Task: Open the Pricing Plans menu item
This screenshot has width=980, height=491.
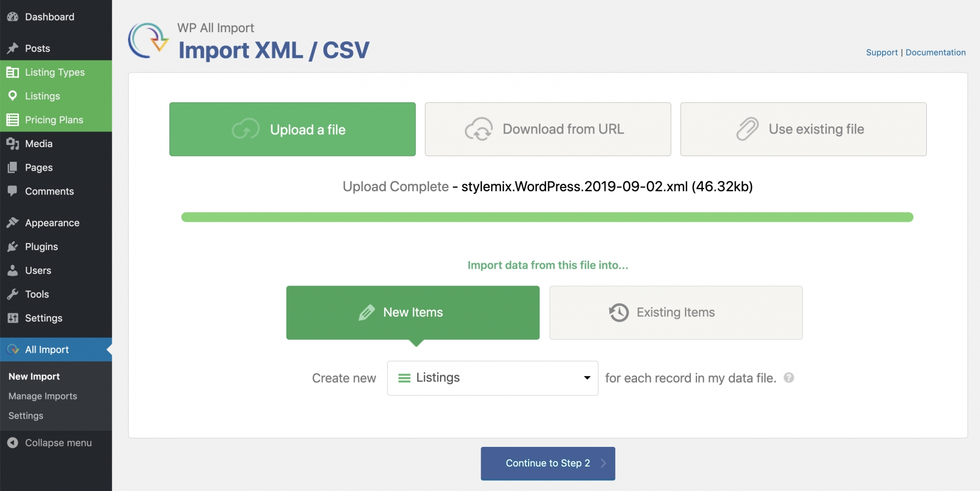Action: pos(54,120)
